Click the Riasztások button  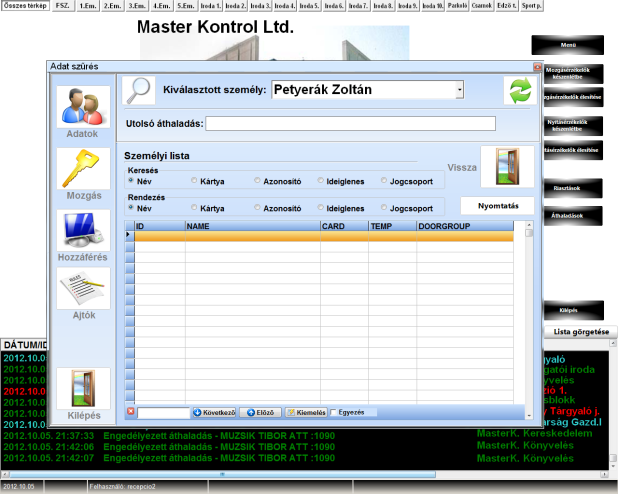pos(573,188)
